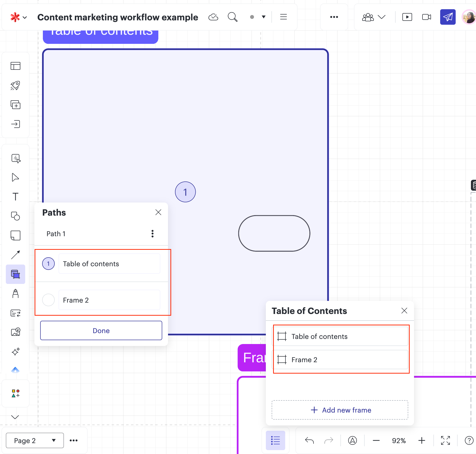This screenshot has width=476, height=454.
Task: Click the 92% zoom level
Action: click(399, 440)
